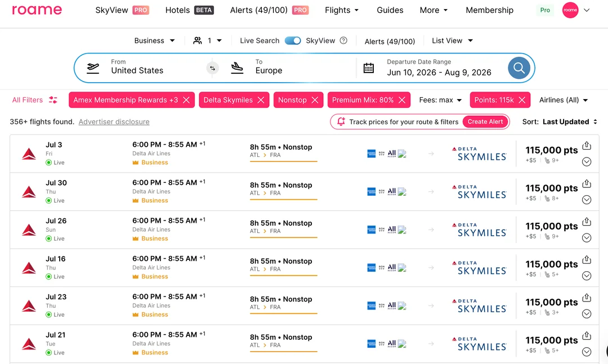Expand details of the Jul 16 flight
Viewport: 608px width, 364px height.
587,276
